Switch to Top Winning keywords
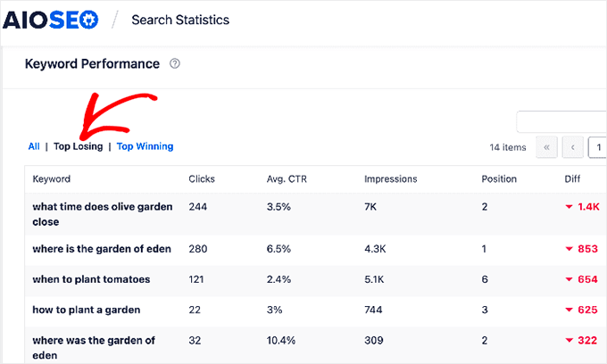The image size is (607, 364). 145,146
